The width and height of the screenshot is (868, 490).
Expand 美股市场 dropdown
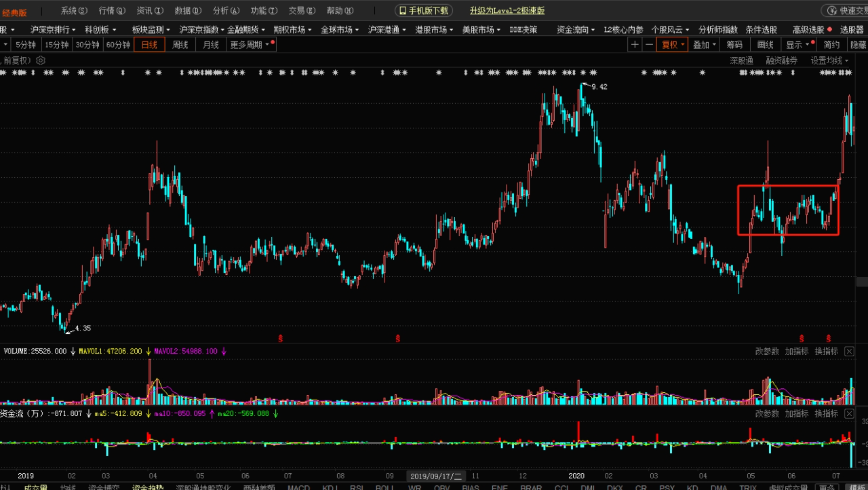481,30
